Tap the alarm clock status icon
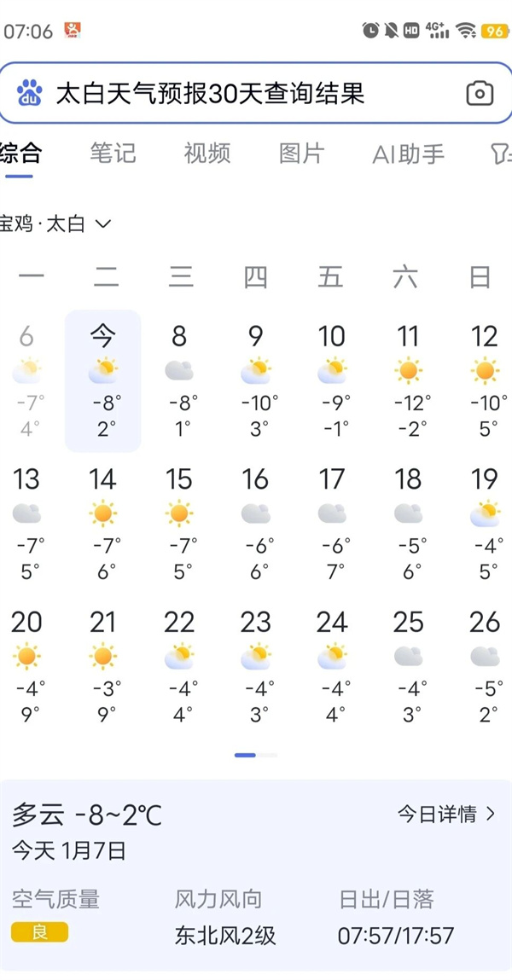 pyautogui.click(x=370, y=30)
